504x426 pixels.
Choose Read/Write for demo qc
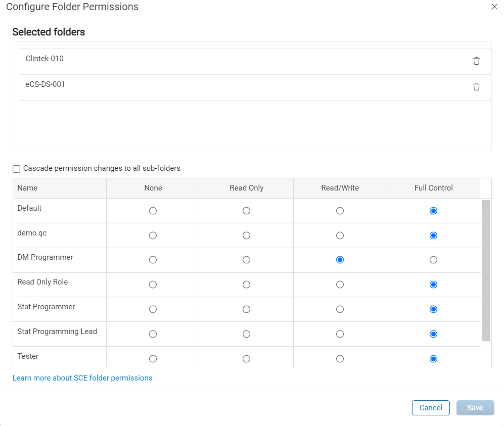tap(340, 235)
